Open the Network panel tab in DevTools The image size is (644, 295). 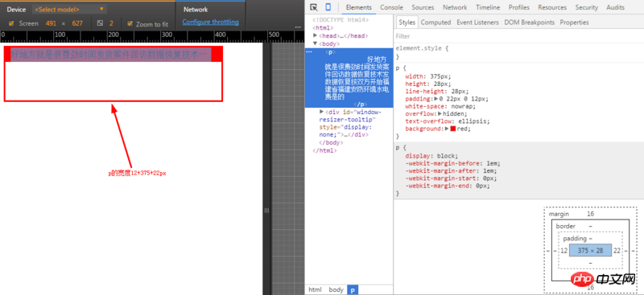(x=455, y=7)
